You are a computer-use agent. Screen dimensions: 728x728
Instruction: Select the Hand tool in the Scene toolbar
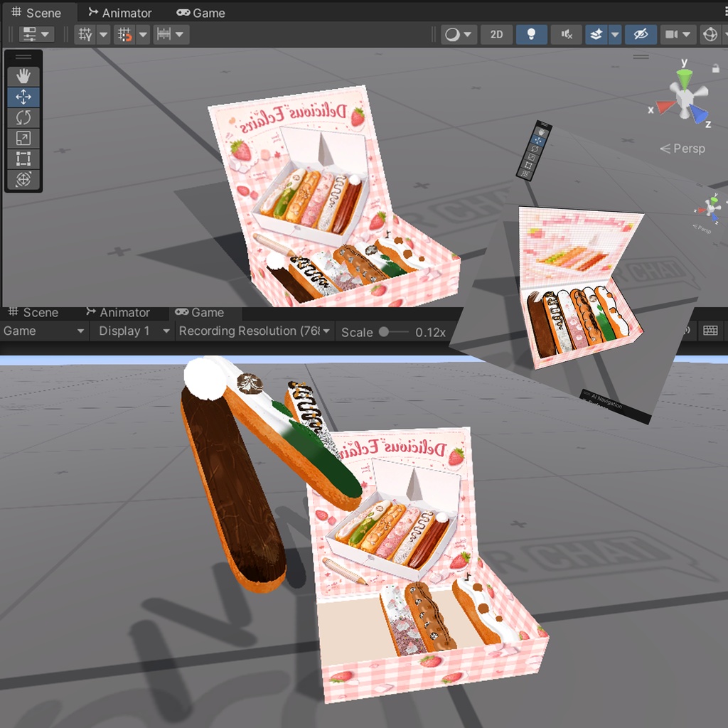coord(23,75)
